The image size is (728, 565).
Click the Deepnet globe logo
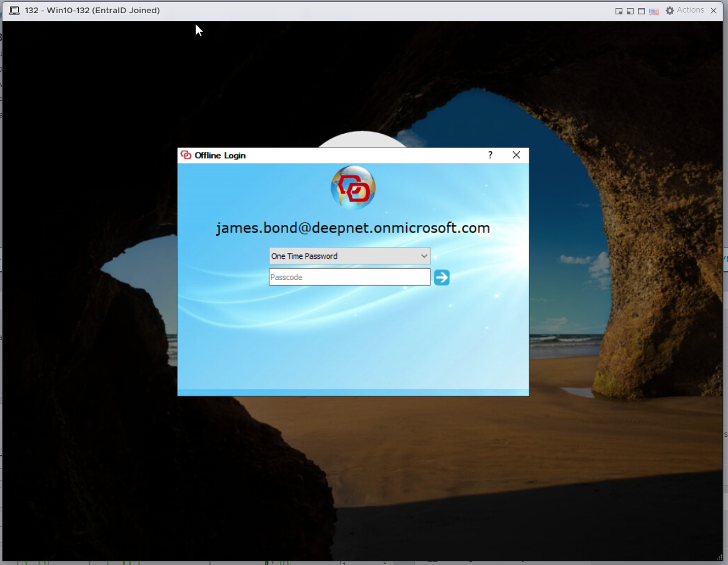point(353,187)
